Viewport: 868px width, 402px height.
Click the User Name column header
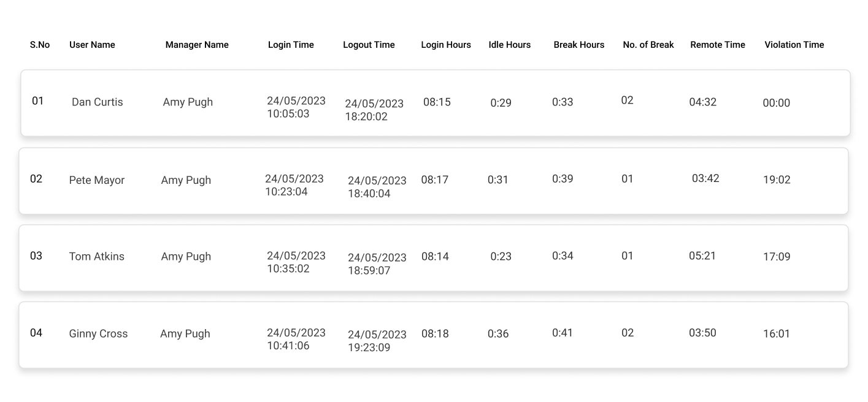[92, 45]
